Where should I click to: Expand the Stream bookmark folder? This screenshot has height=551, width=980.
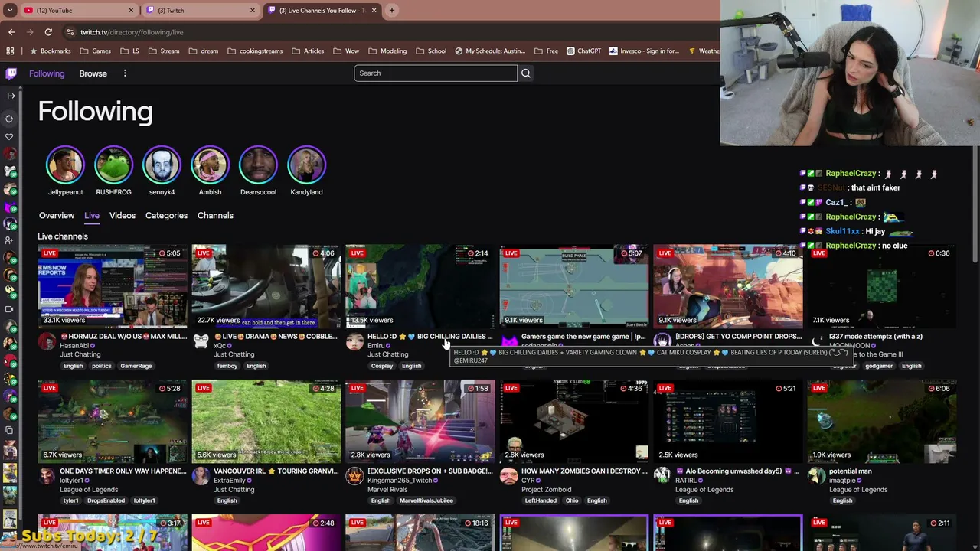click(164, 51)
